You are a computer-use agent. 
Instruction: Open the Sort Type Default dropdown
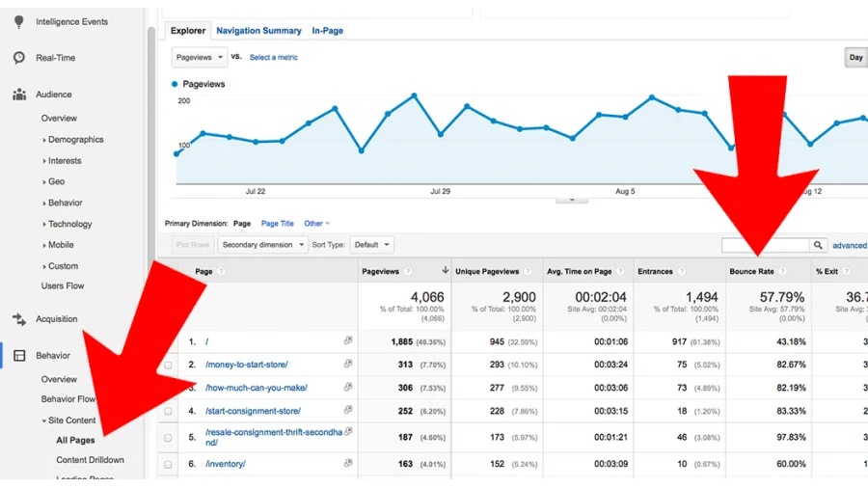coord(371,245)
